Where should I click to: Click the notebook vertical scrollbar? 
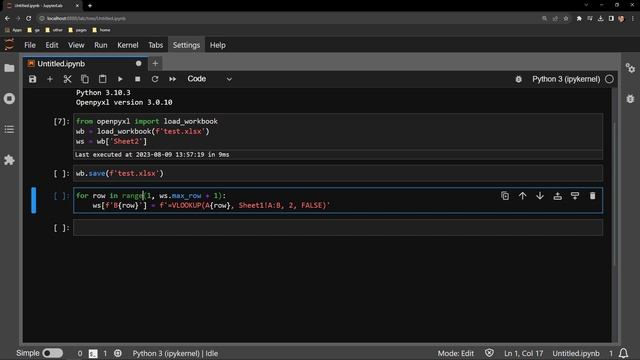615,194
